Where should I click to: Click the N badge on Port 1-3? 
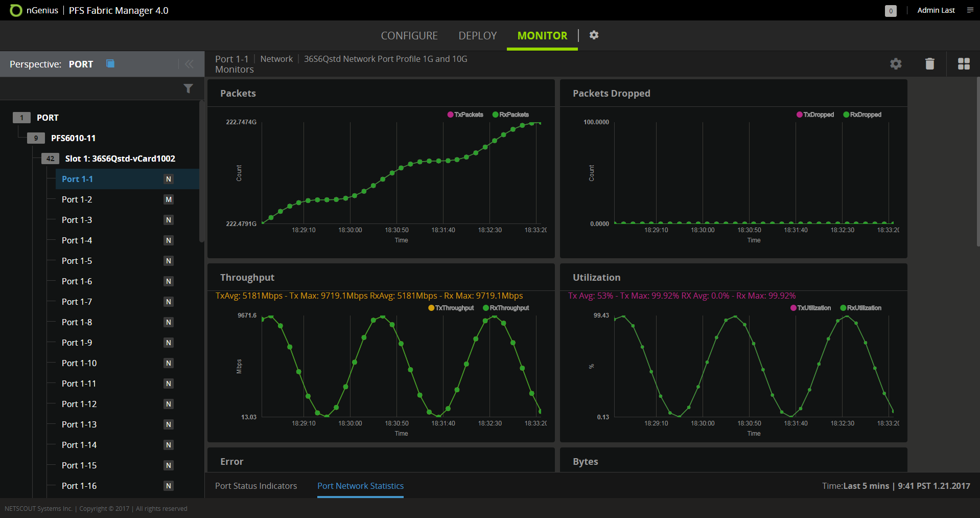tap(169, 220)
